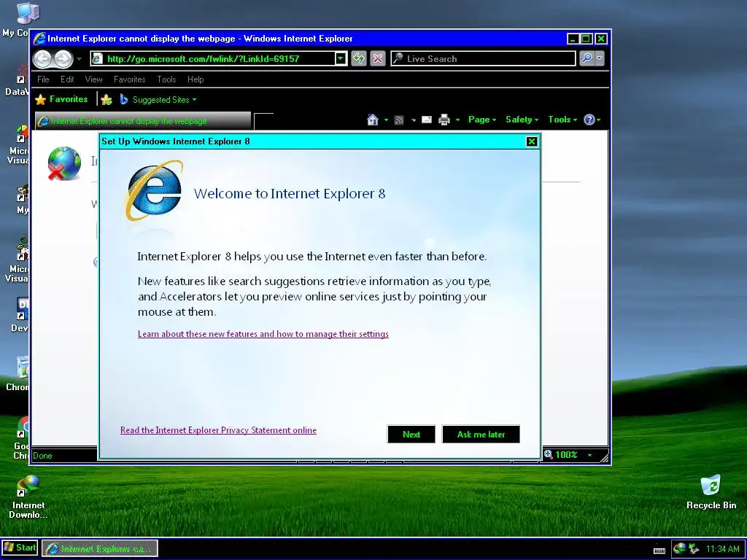Expand the Feeds dropdown arrow

coord(413,120)
